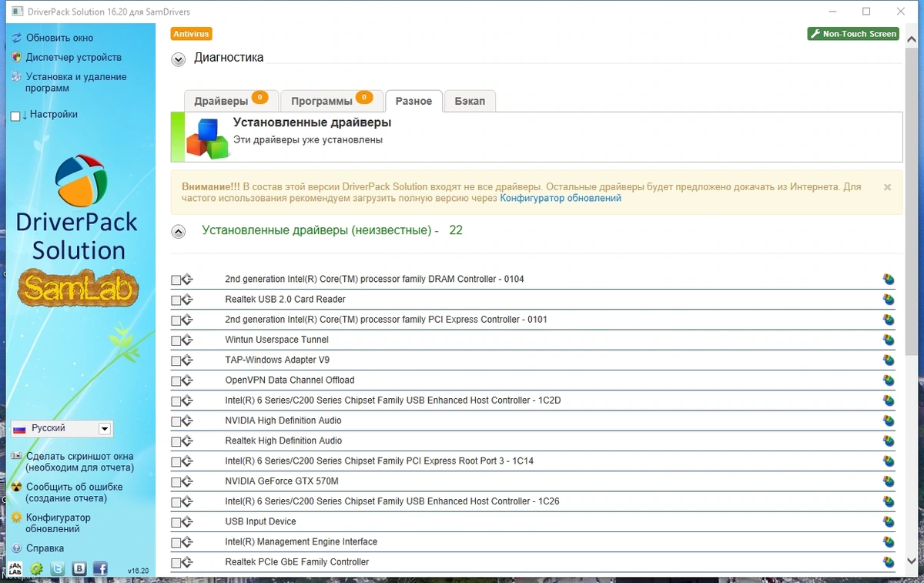The image size is (924, 583).
Task: Select checkbox for TAP-Windows Adapter V9
Action: point(176,361)
